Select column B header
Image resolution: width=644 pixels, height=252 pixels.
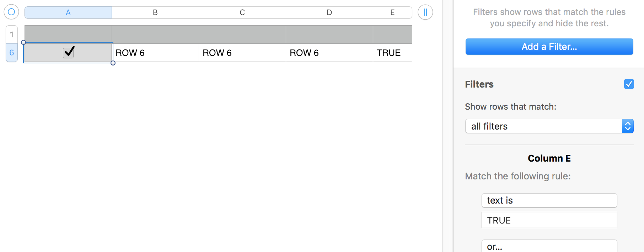pyautogui.click(x=155, y=12)
